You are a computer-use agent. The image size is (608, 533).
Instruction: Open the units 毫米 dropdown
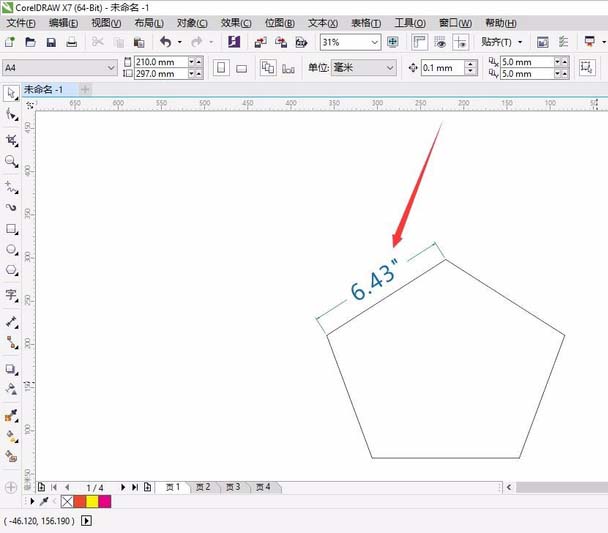(x=389, y=68)
